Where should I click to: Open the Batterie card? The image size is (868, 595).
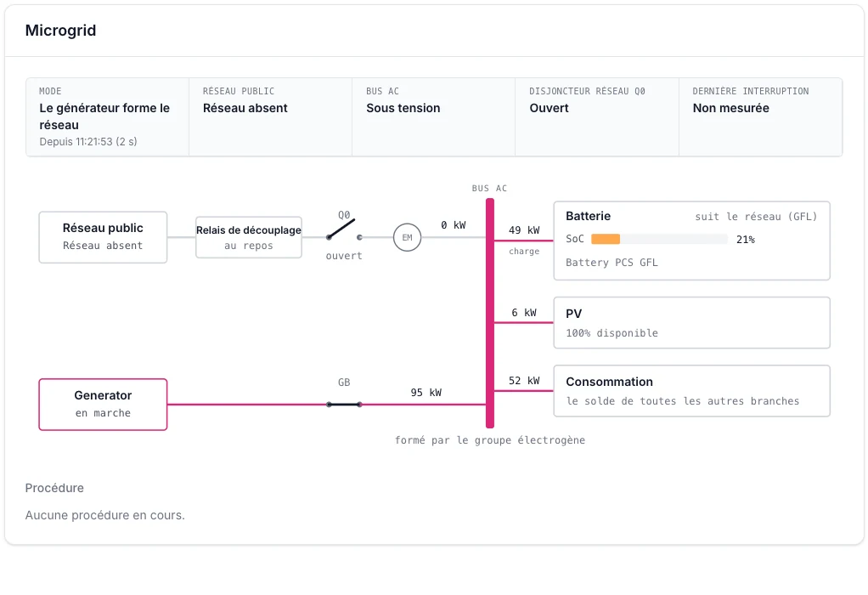click(x=692, y=241)
